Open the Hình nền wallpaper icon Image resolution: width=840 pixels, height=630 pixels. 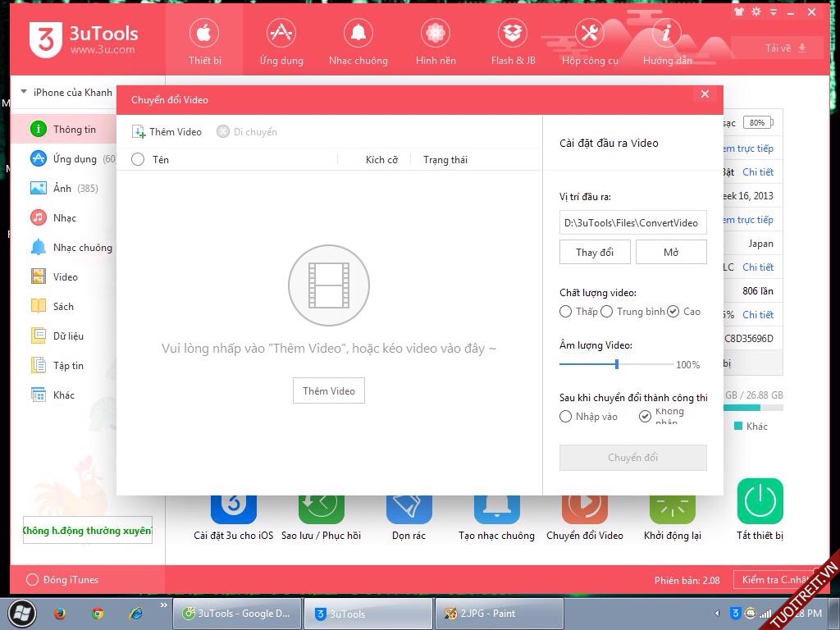tap(436, 34)
